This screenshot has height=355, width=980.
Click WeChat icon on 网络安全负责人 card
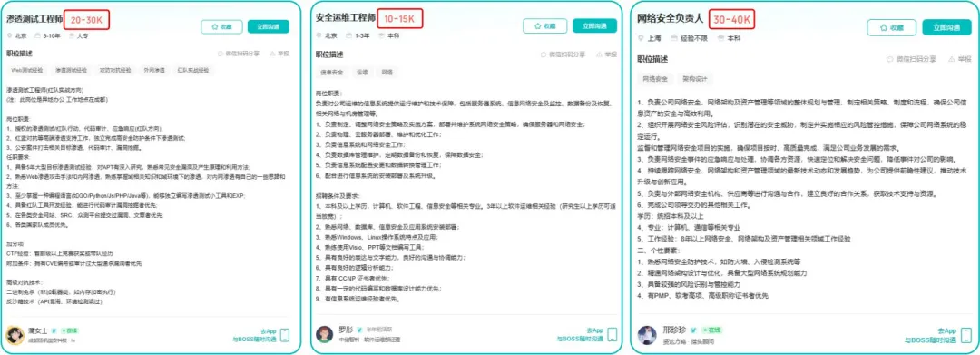click(x=890, y=59)
